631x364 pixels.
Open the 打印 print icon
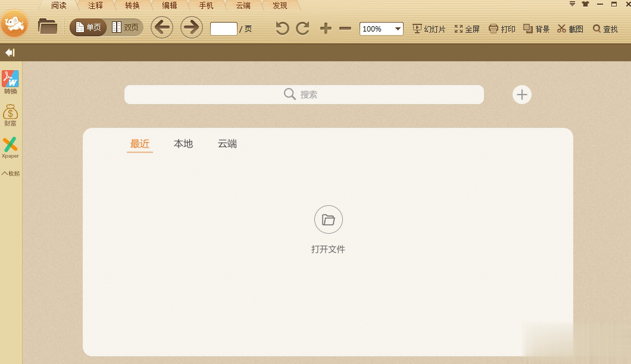502,28
